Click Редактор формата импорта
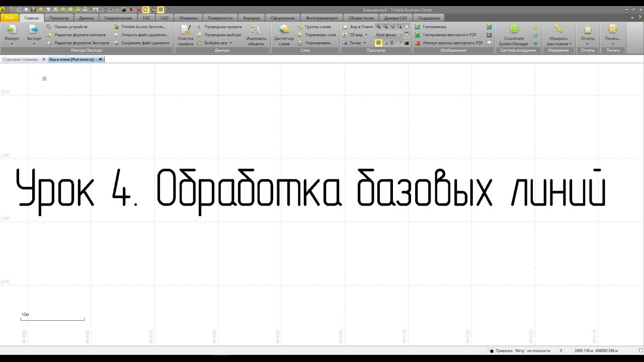 pyautogui.click(x=76, y=35)
